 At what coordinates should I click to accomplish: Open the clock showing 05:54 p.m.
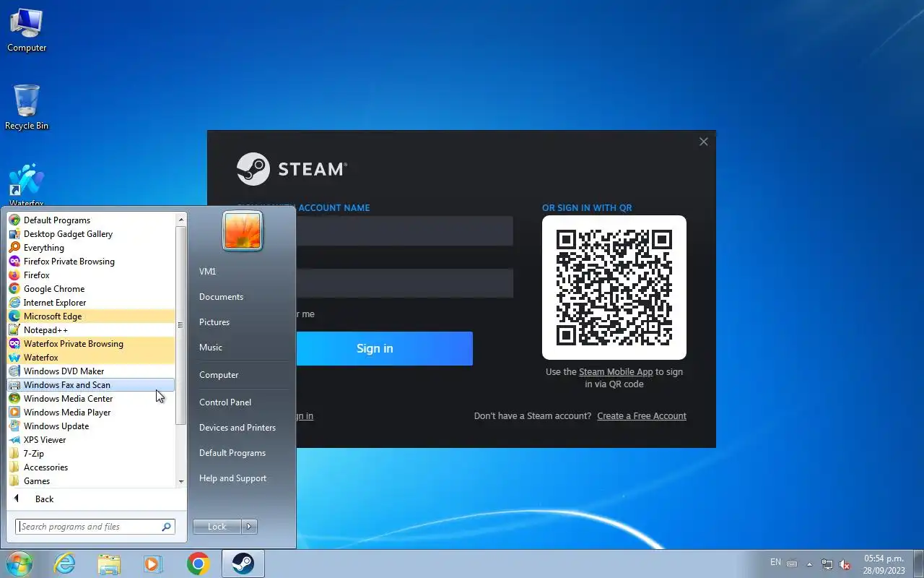[x=884, y=564]
